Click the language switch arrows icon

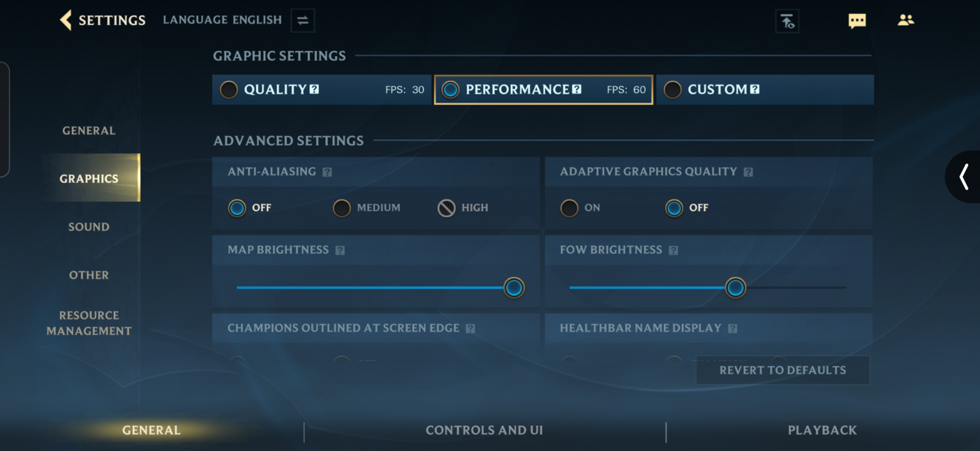[303, 20]
